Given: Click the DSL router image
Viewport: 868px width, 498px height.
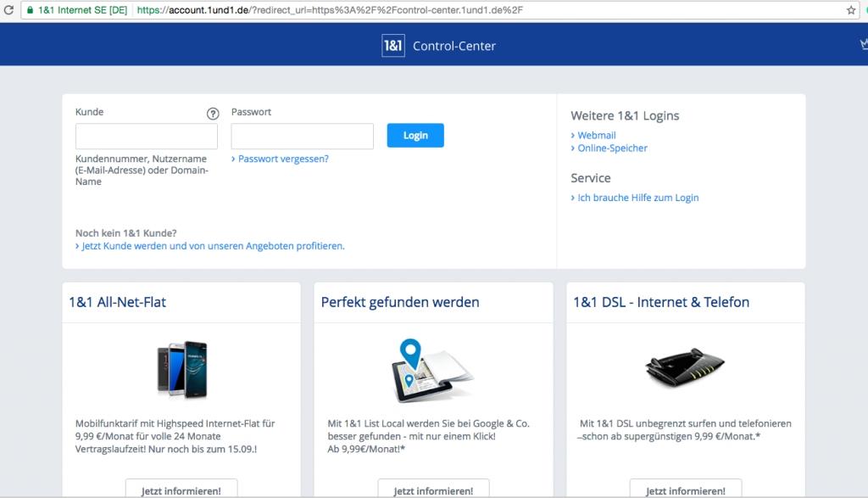Looking at the screenshot, I should [684, 367].
